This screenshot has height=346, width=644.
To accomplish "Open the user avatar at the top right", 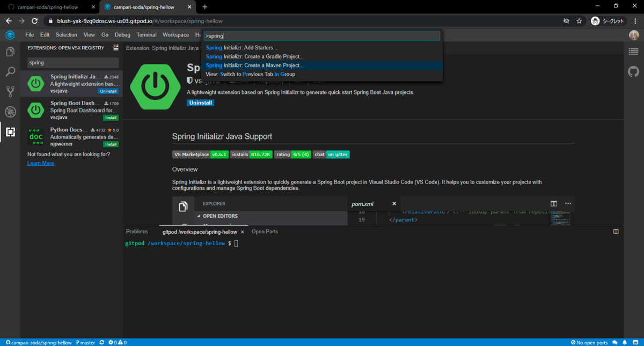I will tap(634, 35).
